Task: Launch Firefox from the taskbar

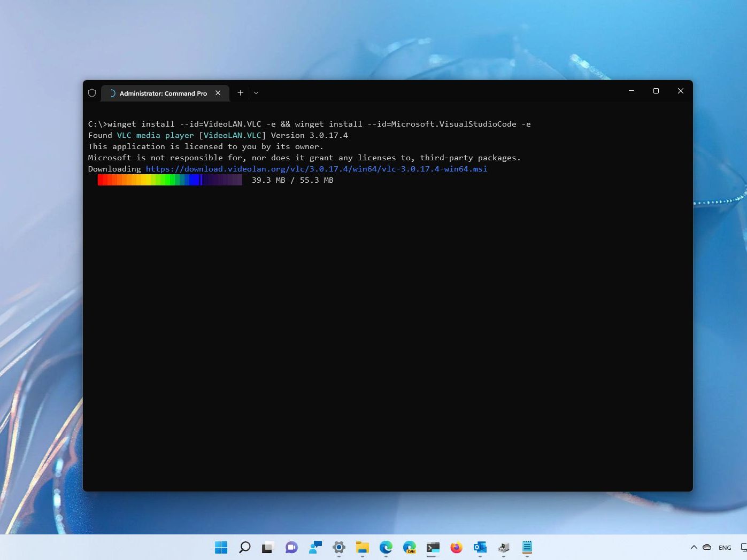Action: click(x=456, y=547)
